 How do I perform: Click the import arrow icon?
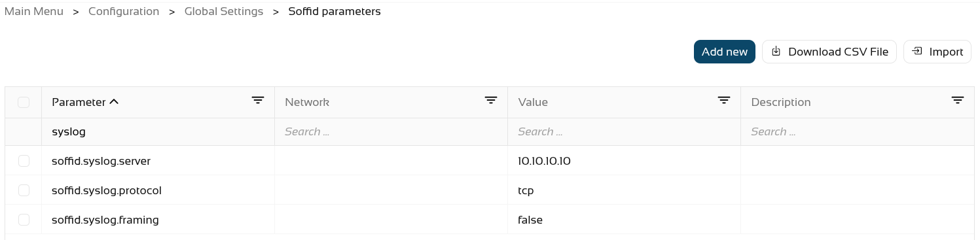coord(917,52)
